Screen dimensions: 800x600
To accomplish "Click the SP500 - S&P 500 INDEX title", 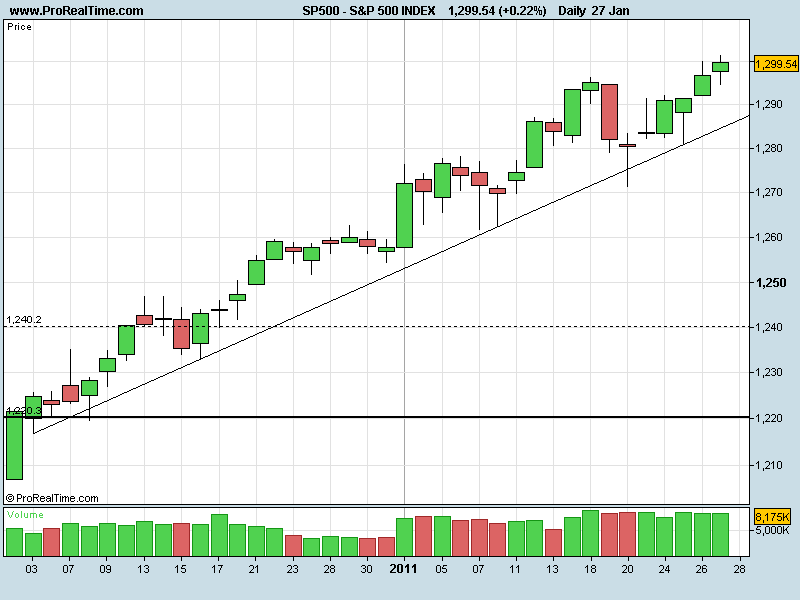I will (x=369, y=10).
